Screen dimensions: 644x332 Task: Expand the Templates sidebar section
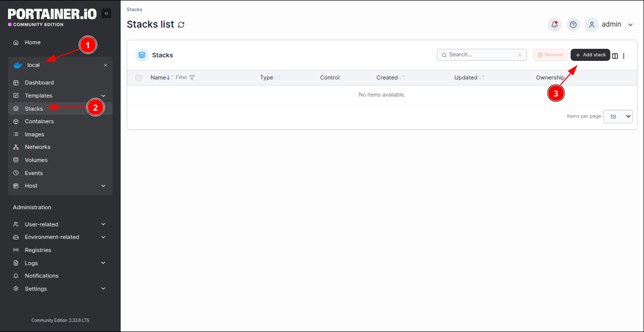103,96
